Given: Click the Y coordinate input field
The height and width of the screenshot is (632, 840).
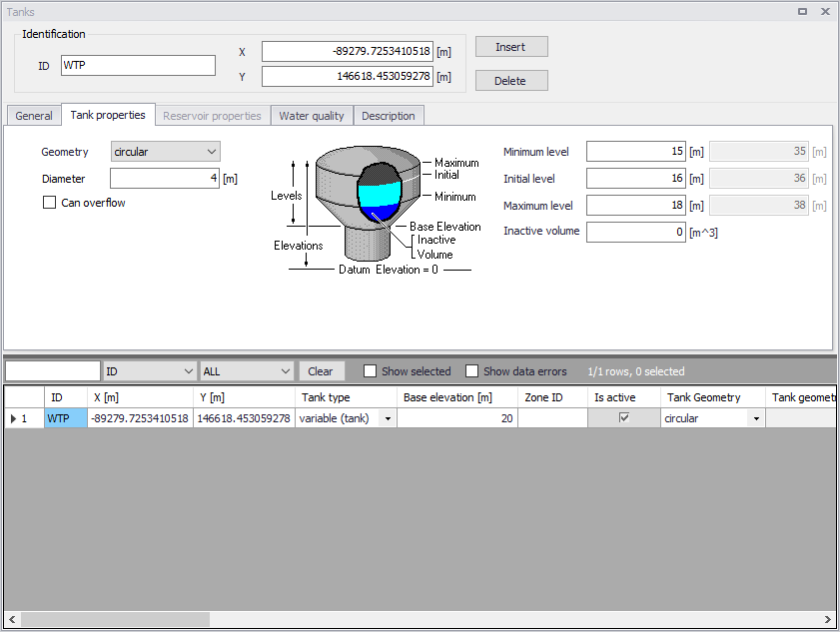Looking at the screenshot, I should pos(348,76).
